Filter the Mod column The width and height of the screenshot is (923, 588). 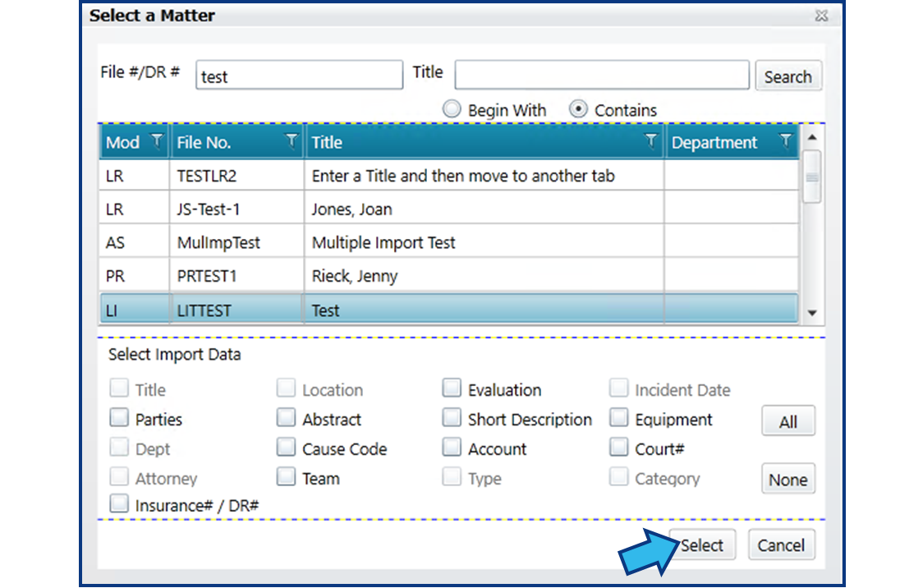(157, 141)
